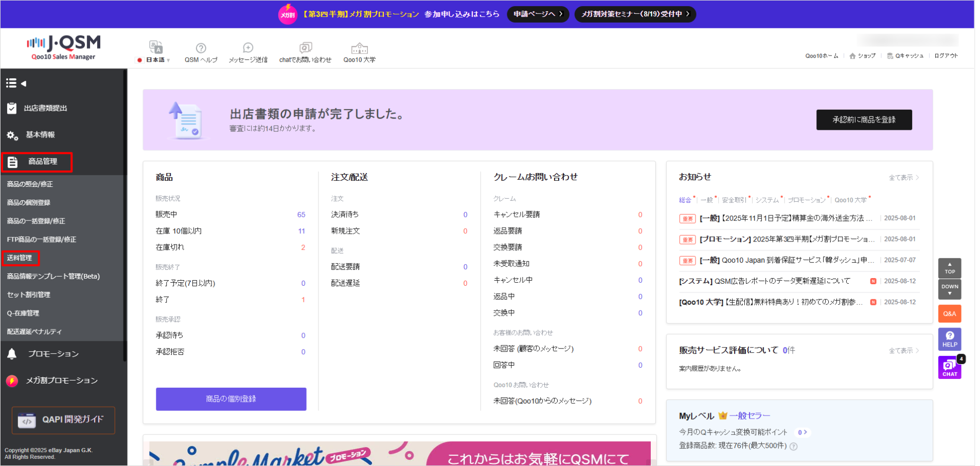Click the pink メガ割 badge icon
The width and height of the screenshot is (980, 466).
pos(288,14)
